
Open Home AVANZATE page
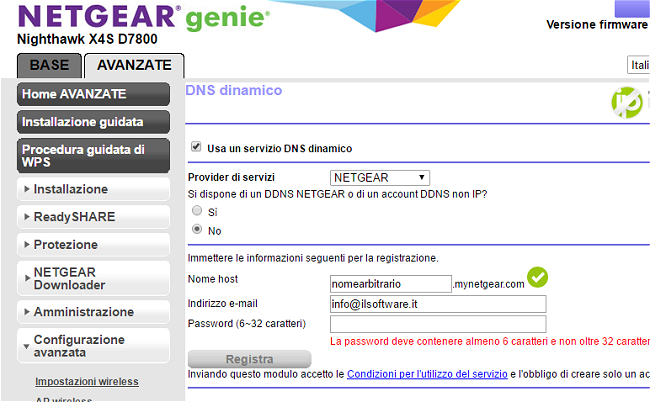(x=93, y=94)
